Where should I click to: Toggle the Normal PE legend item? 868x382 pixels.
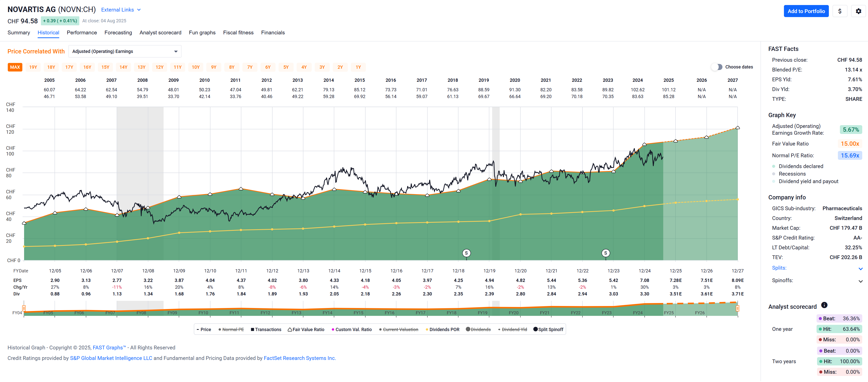(x=231, y=329)
